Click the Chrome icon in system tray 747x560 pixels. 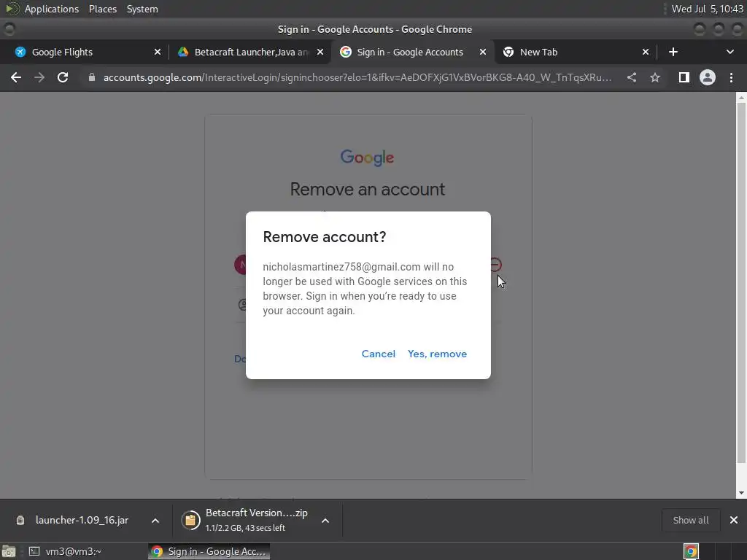(x=691, y=551)
